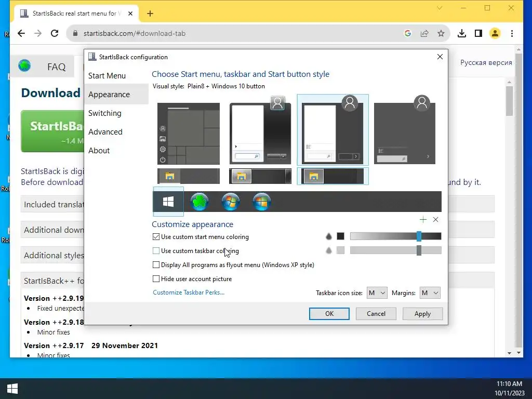Pick the dark start menu color swatch
The width and height of the screenshot is (532, 399).
tap(340, 236)
